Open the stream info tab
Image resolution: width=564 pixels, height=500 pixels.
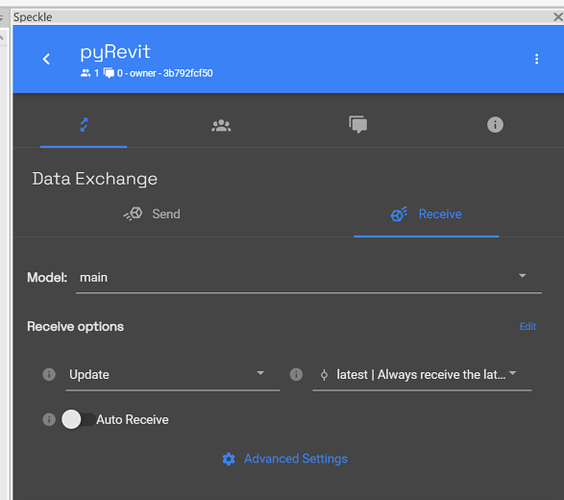point(495,125)
